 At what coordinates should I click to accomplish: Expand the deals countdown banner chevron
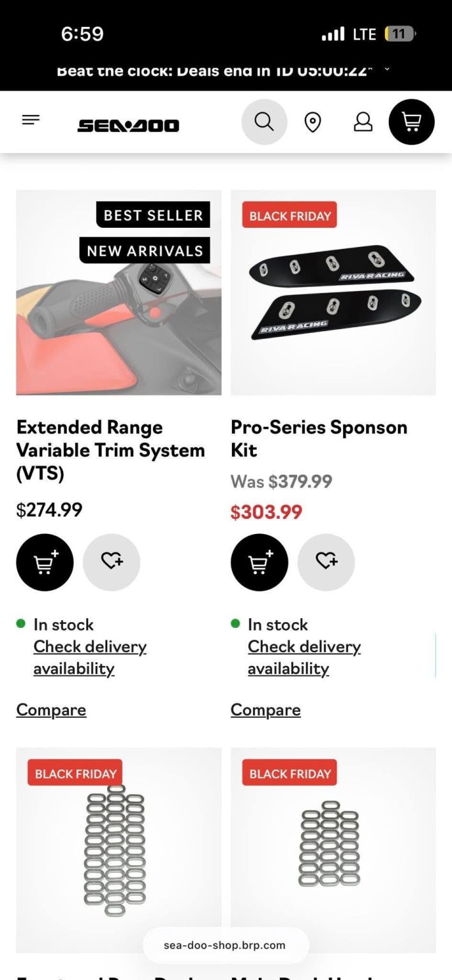[386, 69]
